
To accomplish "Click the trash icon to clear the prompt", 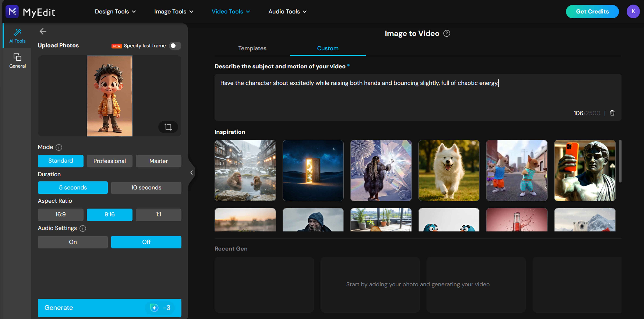I will pos(612,113).
